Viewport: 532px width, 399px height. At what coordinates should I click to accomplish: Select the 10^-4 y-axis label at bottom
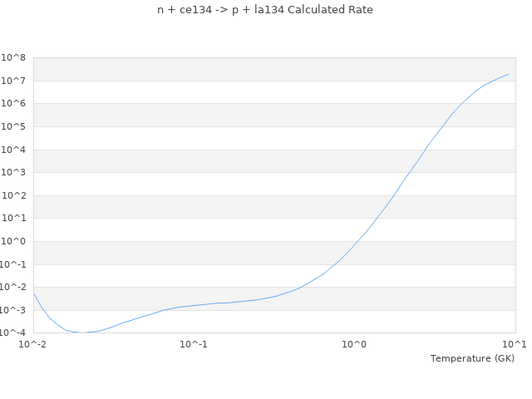13,333
